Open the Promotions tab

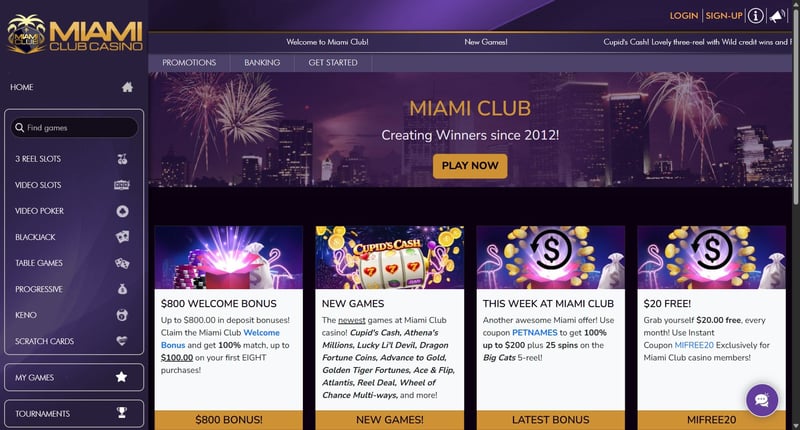coord(189,63)
